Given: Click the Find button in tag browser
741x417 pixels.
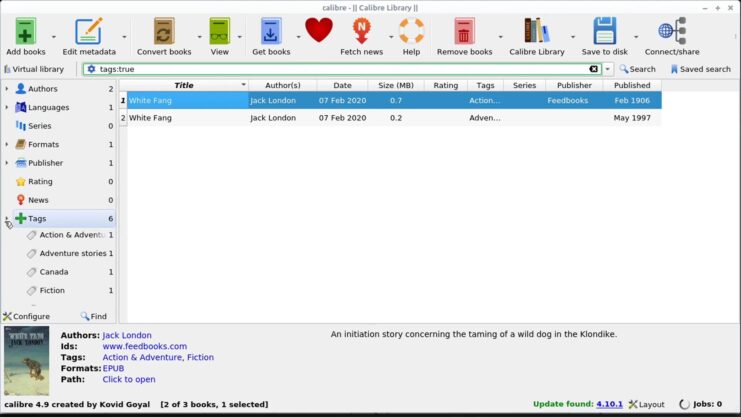Looking at the screenshot, I should pos(94,316).
